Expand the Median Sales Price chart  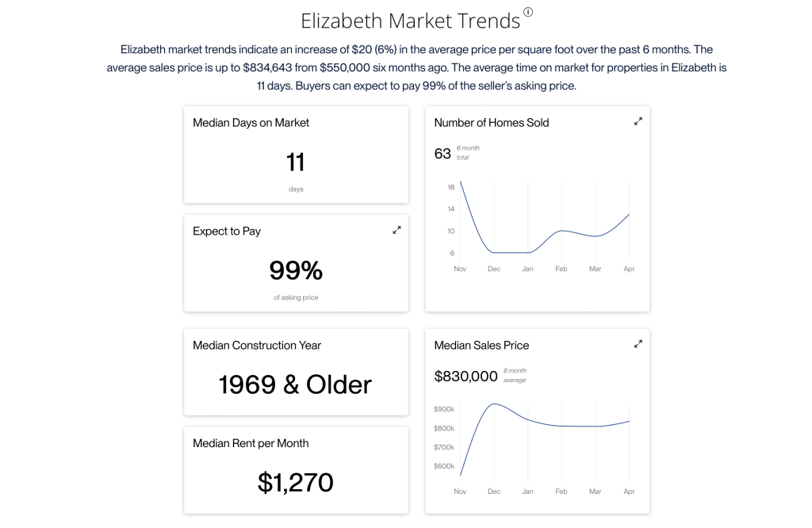(638, 344)
